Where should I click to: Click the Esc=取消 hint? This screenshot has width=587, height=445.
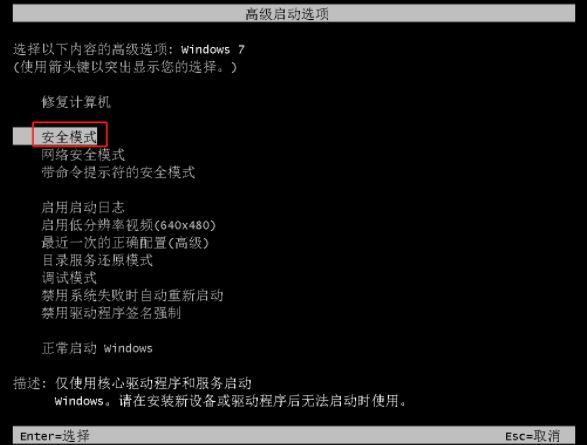point(532,436)
